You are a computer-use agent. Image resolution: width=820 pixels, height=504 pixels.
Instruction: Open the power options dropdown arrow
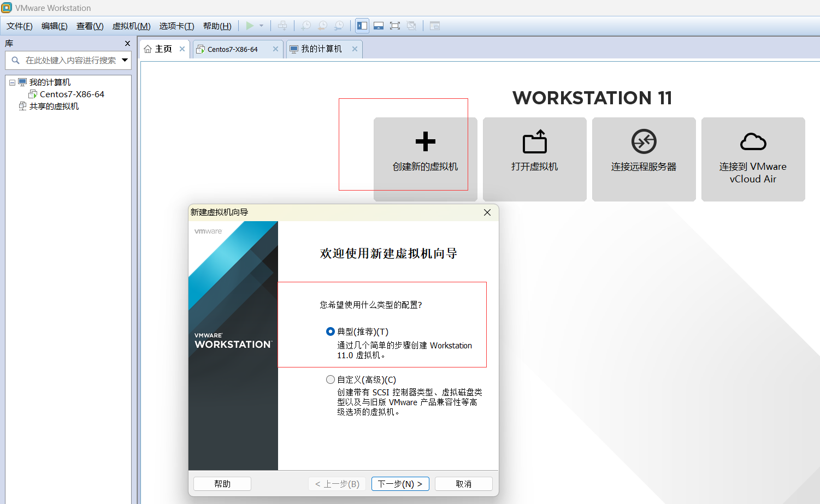261,26
